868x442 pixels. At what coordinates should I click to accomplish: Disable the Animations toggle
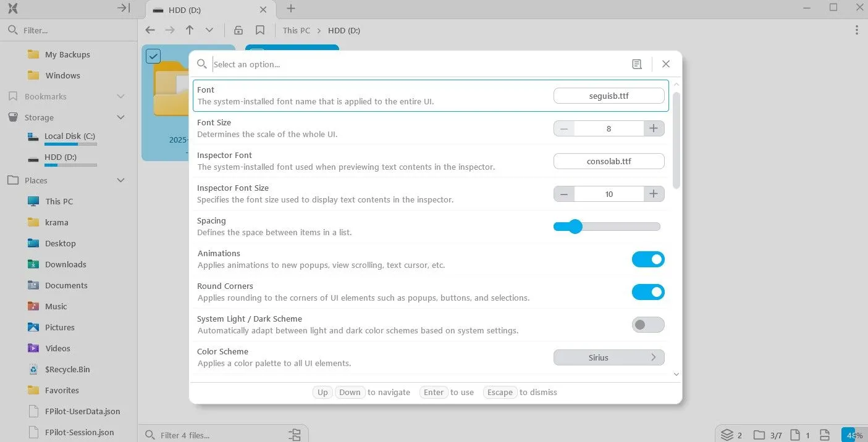[647, 259]
